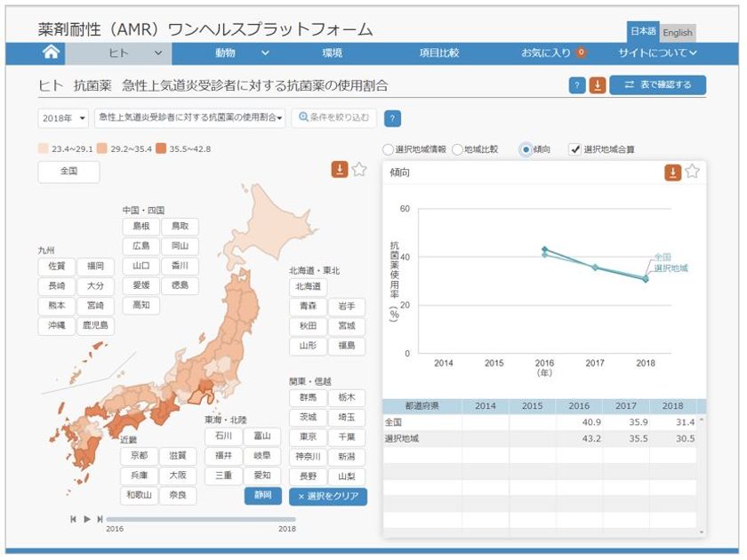Viewport: 747px width, 560px height.
Task: Download page data via header orange icon
Action: pyautogui.click(x=598, y=85)
